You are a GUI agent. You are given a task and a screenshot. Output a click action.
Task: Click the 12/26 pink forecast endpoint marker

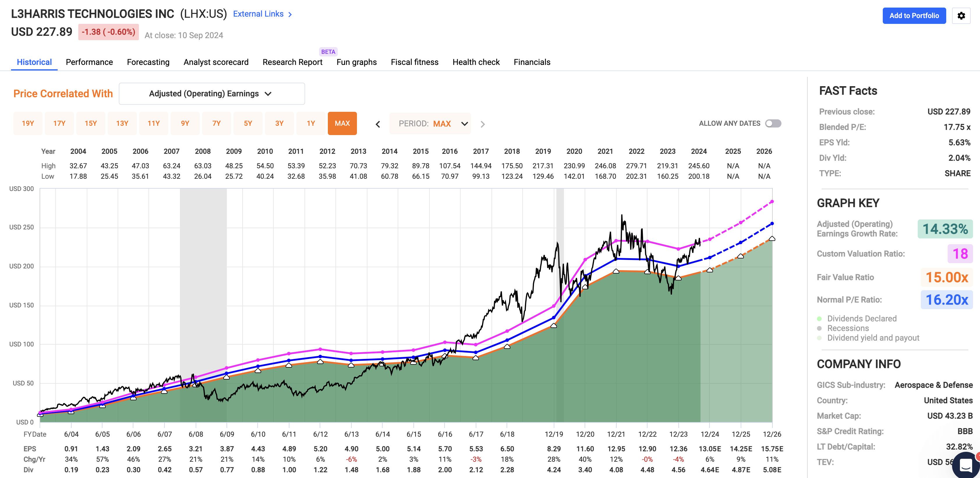(x=772, y=201)
